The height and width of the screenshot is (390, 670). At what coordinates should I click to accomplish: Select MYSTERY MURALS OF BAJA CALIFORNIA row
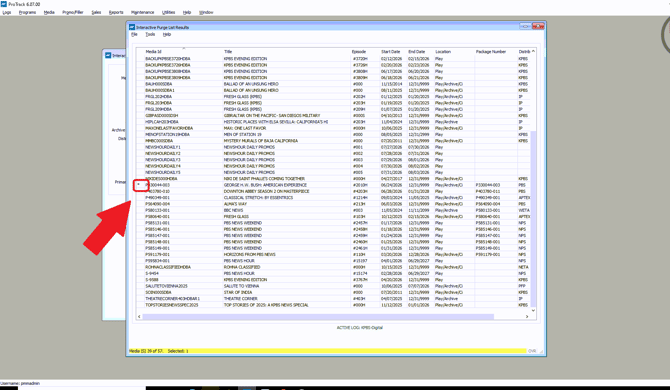pyautogui.click(x=333, y=141)
